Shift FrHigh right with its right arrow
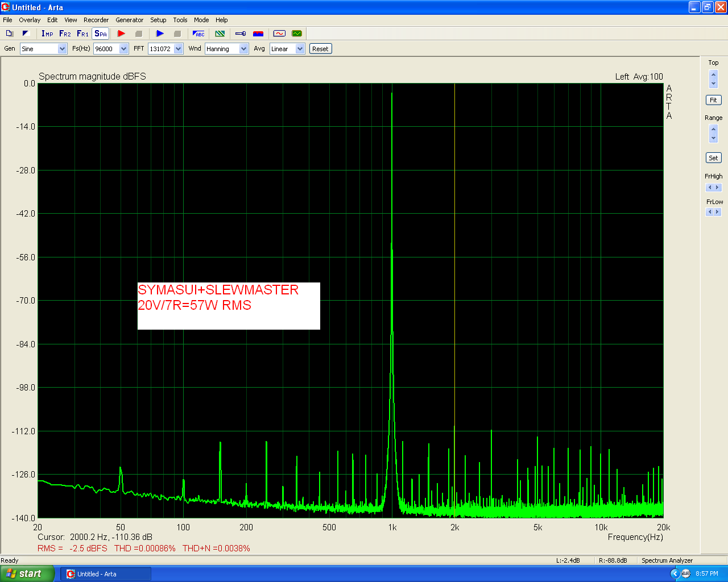 pos(717,188)
